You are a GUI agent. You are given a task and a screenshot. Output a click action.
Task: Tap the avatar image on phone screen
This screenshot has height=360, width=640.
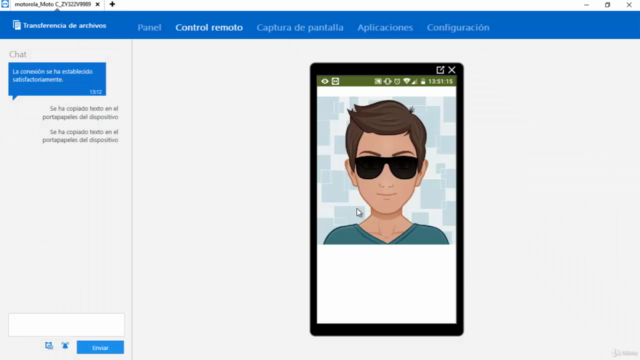click(387, 171)
